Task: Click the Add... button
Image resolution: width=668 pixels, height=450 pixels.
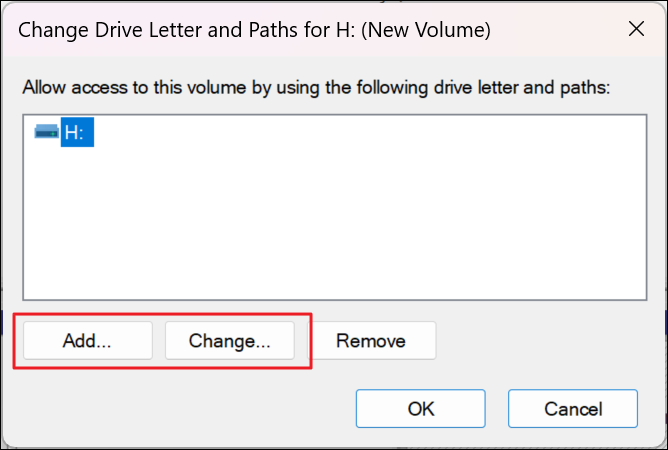Action: coord(87,341)
